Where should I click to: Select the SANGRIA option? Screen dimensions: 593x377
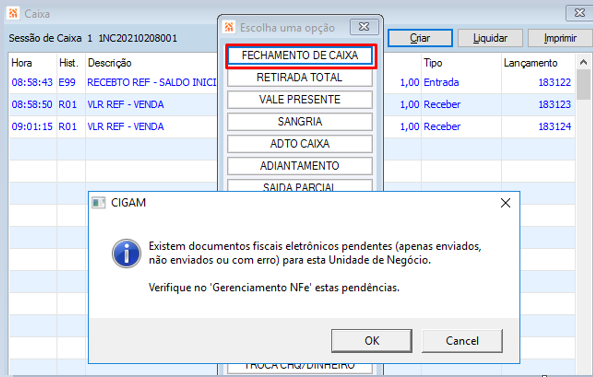300,122
